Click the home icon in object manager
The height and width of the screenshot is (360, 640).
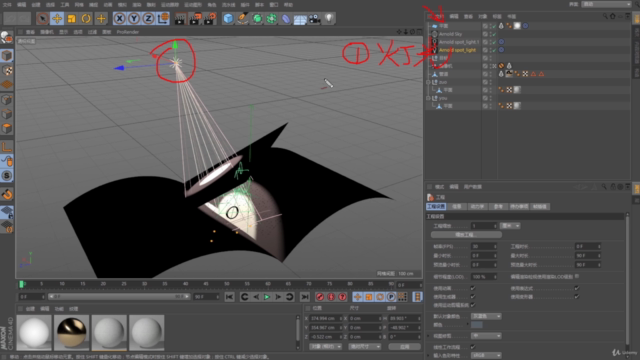tap(613, 16)
